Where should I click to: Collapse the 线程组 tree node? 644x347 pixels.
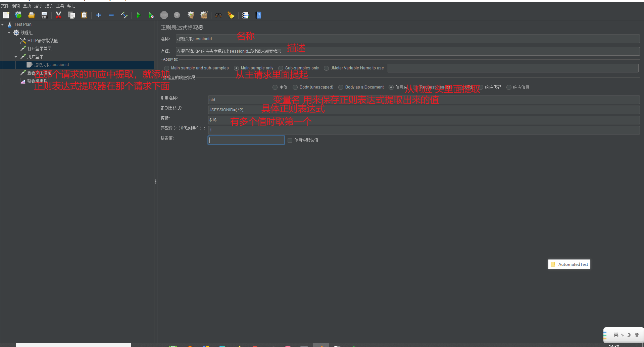click(9, 33)
